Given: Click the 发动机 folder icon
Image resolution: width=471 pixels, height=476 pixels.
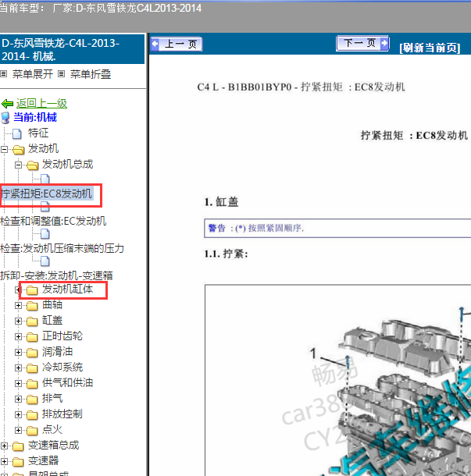Looking at the screenshot, I should (x=18, y=149).
